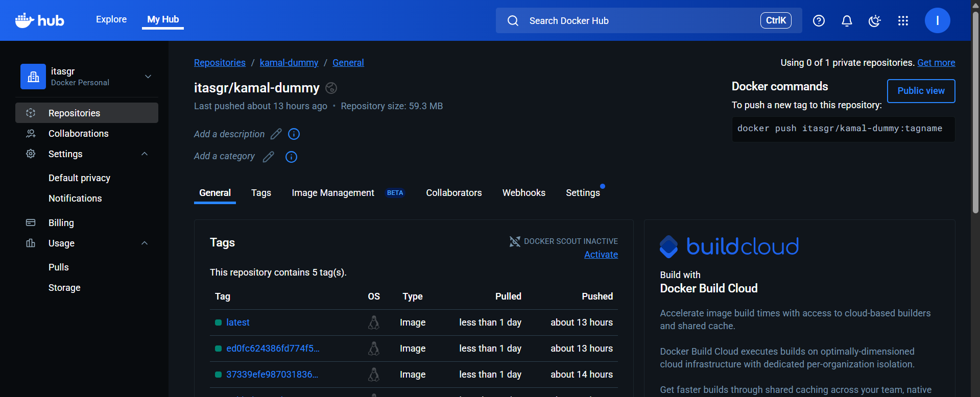Toggle the dark mode theme icon
The width and height of the screenshot is (980, 397).
tap(875, 20)
